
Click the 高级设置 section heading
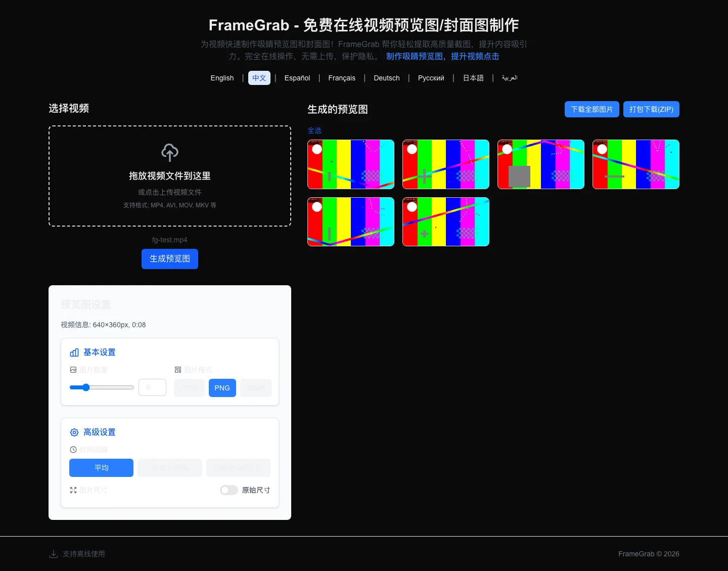coord(100,432)
